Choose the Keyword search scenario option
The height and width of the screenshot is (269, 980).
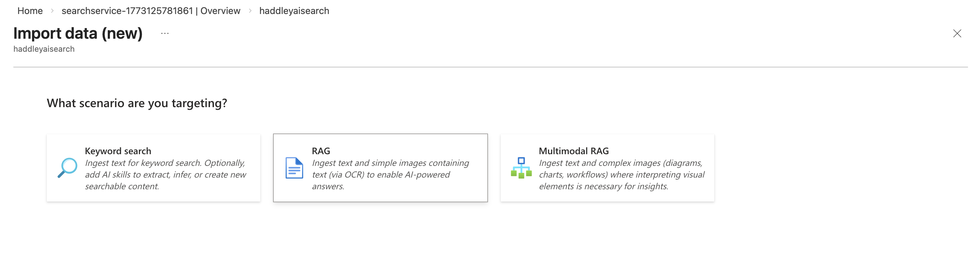point(154,167)
